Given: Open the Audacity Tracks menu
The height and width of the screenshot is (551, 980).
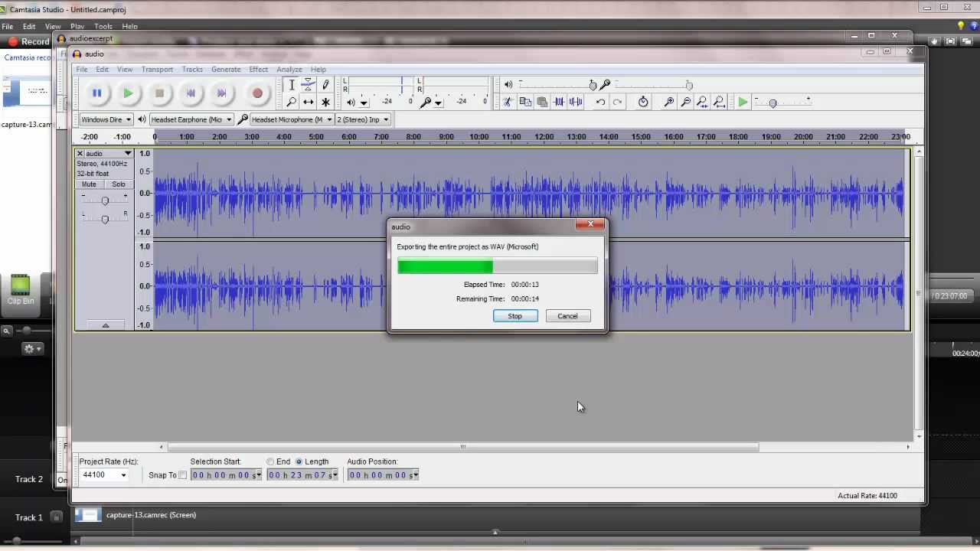Looking at the screenshot, I should pyautogui.click(x=192, y=70).
